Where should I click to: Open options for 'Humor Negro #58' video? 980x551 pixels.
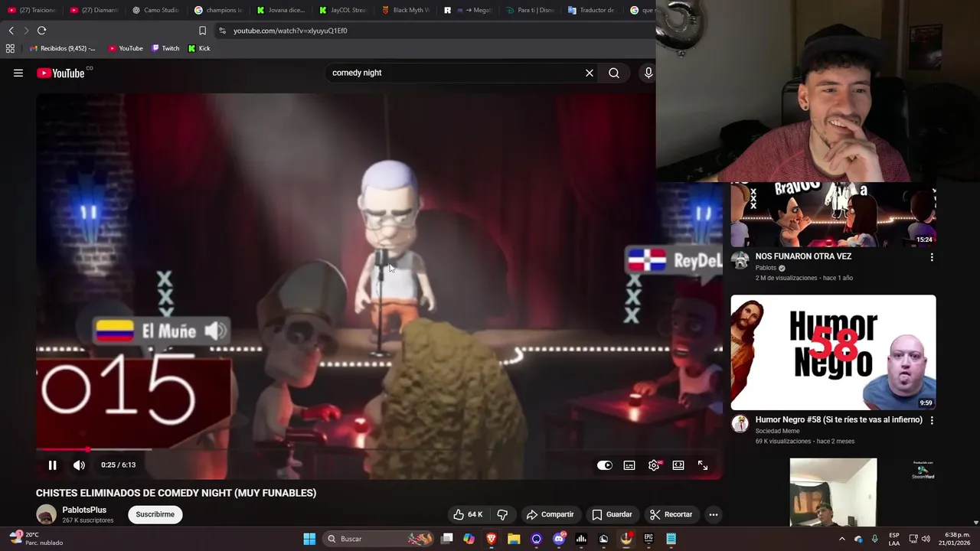[932, 420]
